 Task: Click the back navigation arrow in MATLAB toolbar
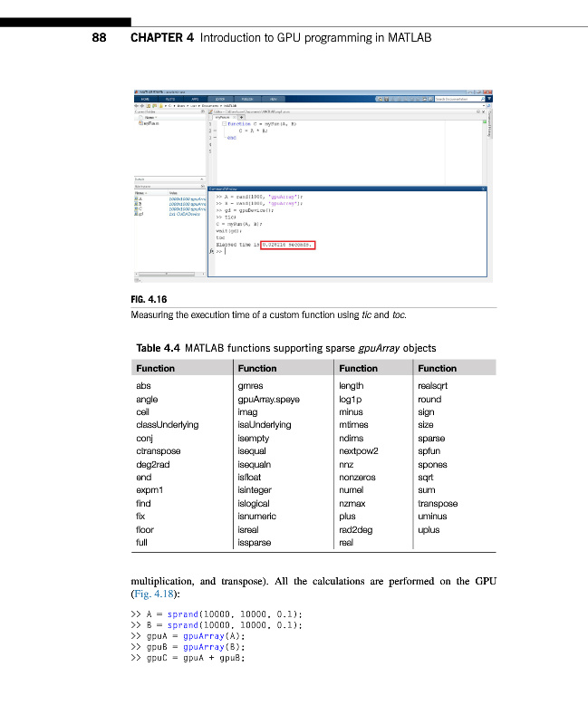pyautogui.click(x=137, y=106)
